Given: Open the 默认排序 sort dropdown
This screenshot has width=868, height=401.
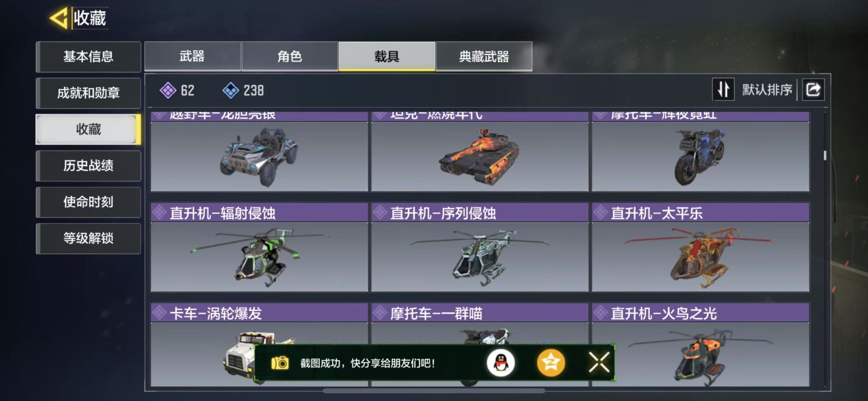Looking at the screenshot, I should coord(767,90).
